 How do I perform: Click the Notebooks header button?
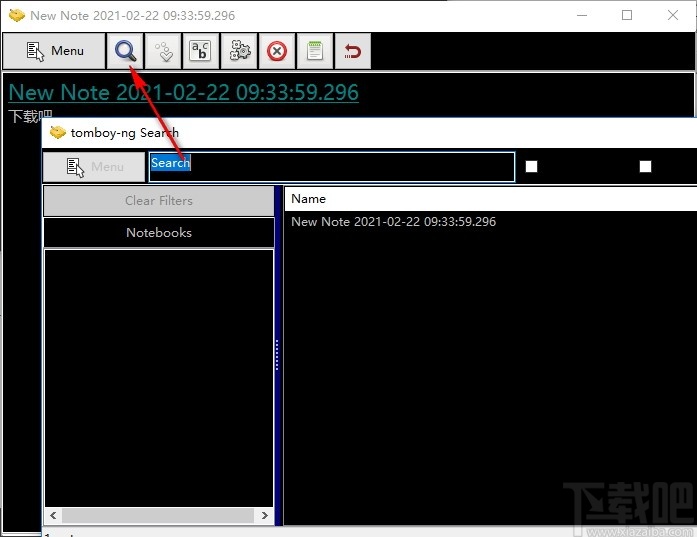pyautogui.click(x=159, y=232)
